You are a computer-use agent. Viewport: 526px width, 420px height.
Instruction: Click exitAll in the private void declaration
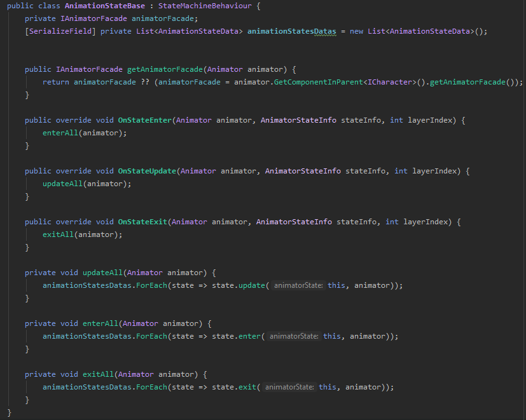pos(98,374)
